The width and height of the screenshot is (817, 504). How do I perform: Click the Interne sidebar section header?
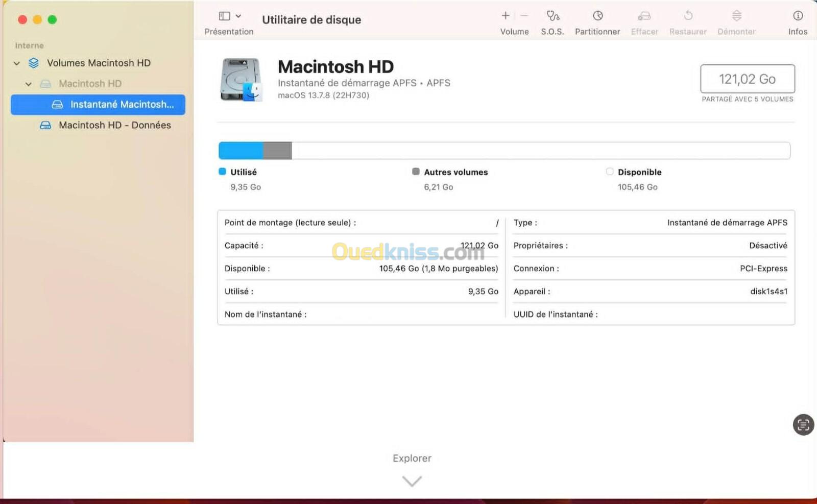click(x=29, y=45)
